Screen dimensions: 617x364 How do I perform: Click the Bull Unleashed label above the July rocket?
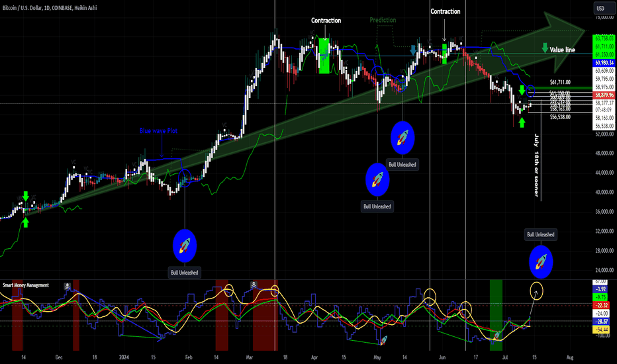541,234
